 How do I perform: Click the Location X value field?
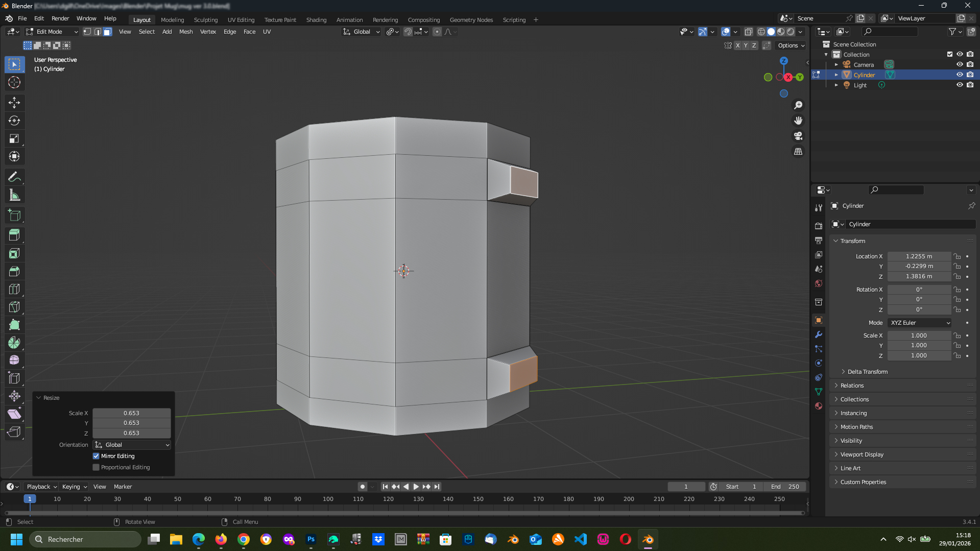tap(919, 256)
